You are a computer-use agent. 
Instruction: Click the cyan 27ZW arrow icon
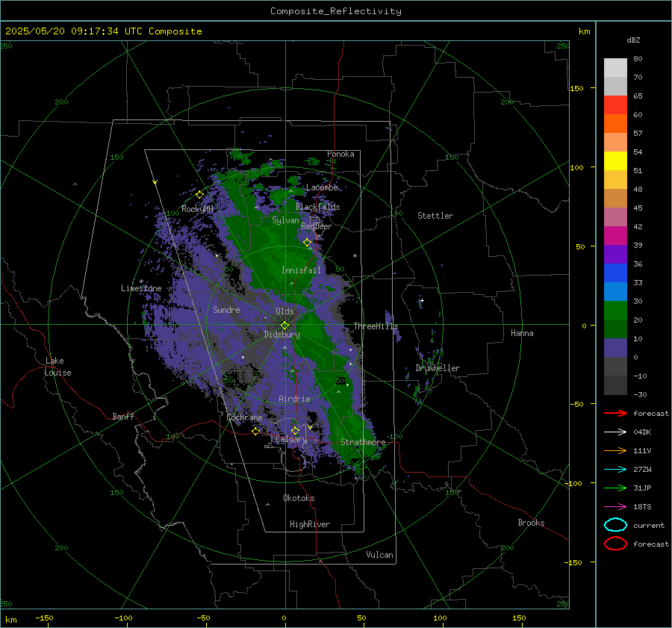[x=615, y=470]
